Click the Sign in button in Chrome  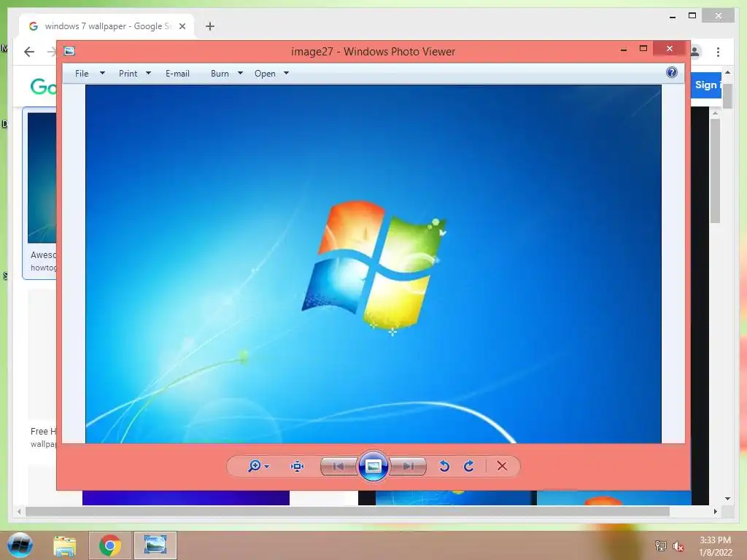click(x=707, y=85)
